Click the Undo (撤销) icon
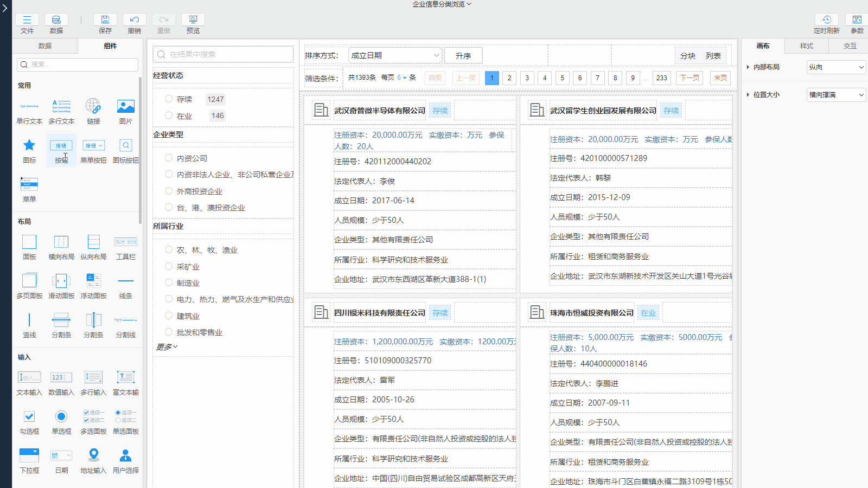The width and height of the screenshot is (868, 488). point(135,20)
